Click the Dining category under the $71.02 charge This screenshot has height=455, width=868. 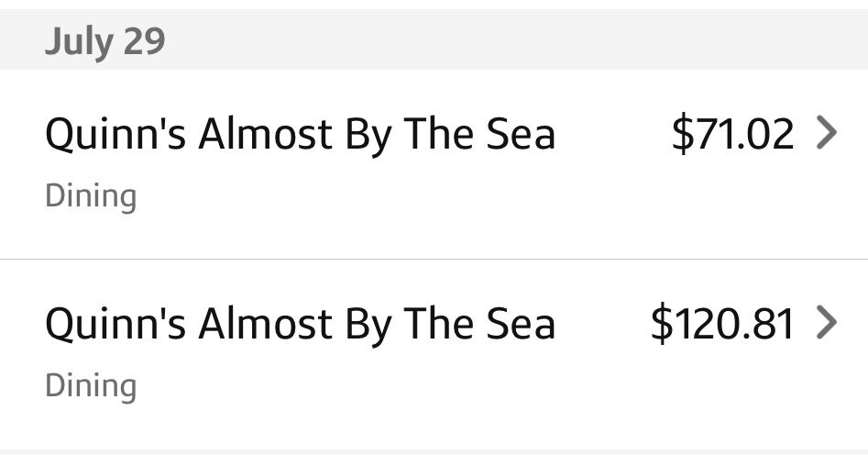(x=91, y=196)
